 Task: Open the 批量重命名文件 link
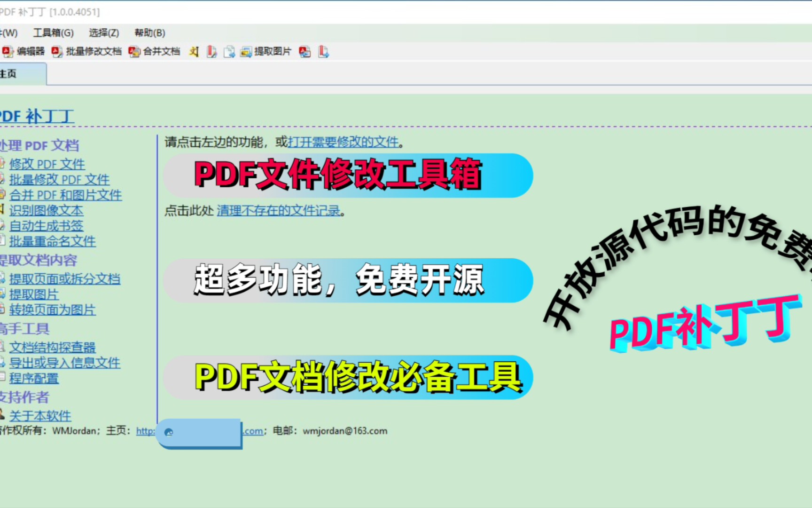point(52,241)
